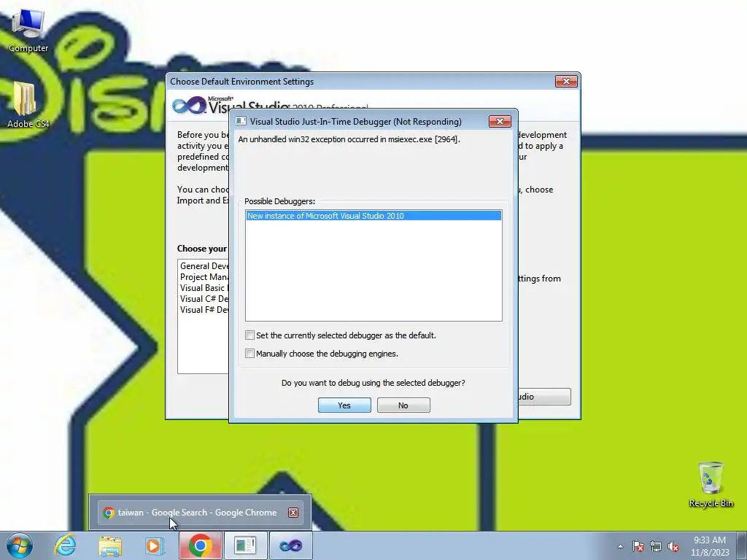747x560 pixels.
Task: Open the Adobe CS4 folder icon
Action: pos(28,105)
